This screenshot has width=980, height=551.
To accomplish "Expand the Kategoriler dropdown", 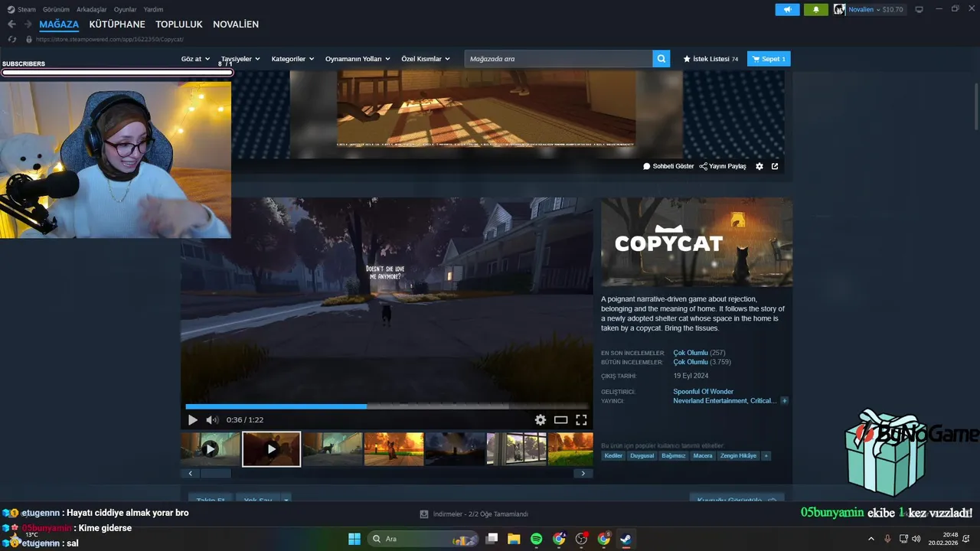I will [x=292, y=59].
